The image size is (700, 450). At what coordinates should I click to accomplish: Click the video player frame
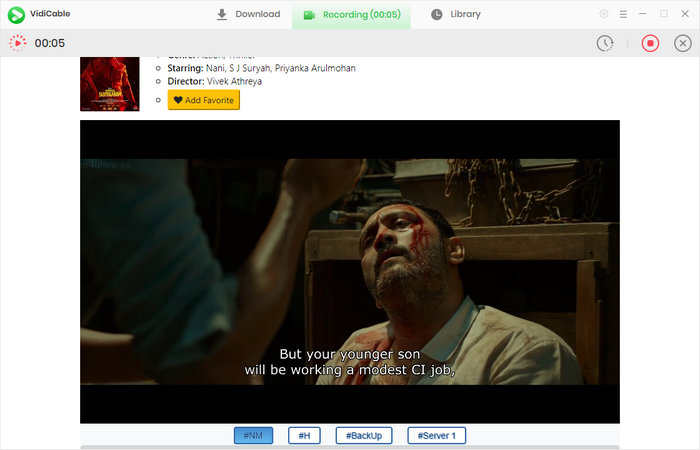350,271
